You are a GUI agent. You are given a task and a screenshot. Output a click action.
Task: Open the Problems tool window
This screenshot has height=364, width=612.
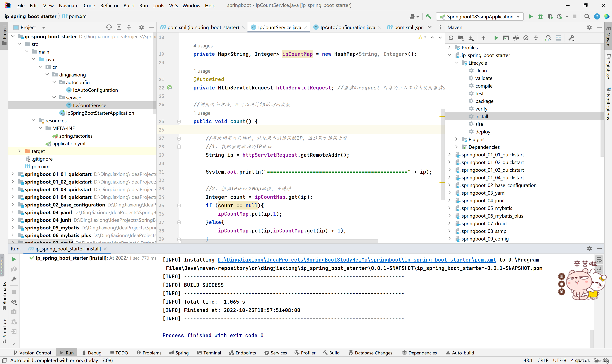[x=149, y=353]
